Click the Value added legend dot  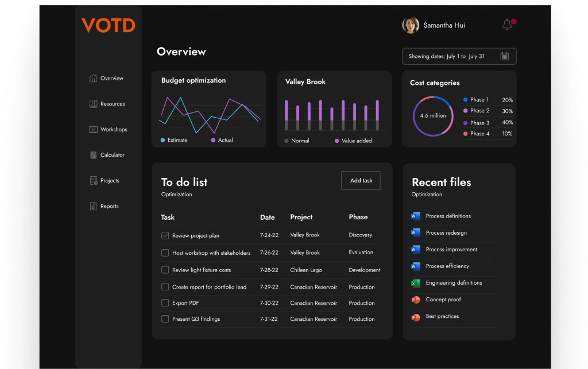(336, 141)
